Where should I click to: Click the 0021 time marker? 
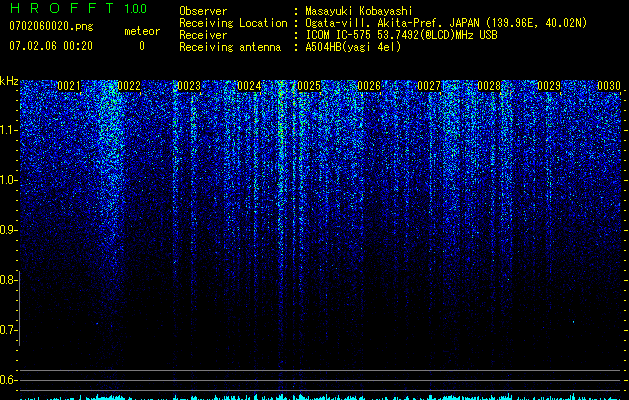[x=69, y=86]
